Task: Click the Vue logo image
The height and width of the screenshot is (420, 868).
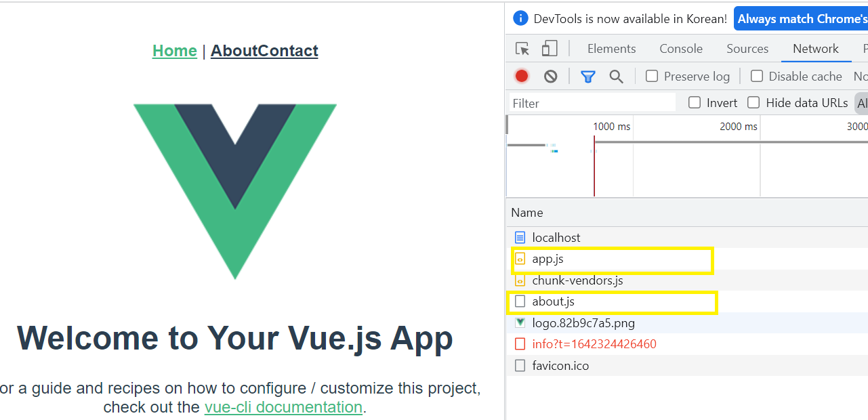Action: click(235, 191)
